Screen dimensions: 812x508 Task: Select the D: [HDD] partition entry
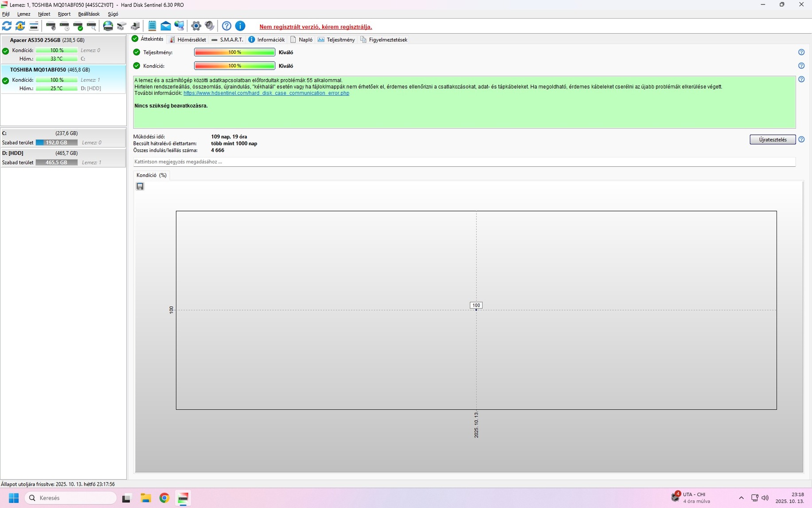[x=63, y=158]
